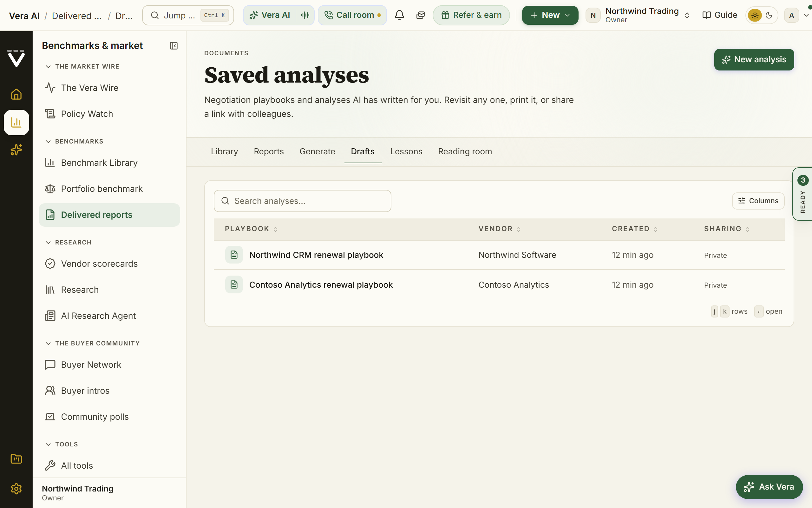Open the READY side panel tab

802,194
